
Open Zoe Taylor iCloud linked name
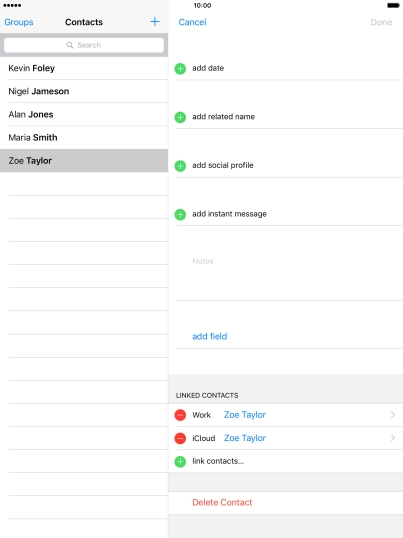(x=245, y=438)
